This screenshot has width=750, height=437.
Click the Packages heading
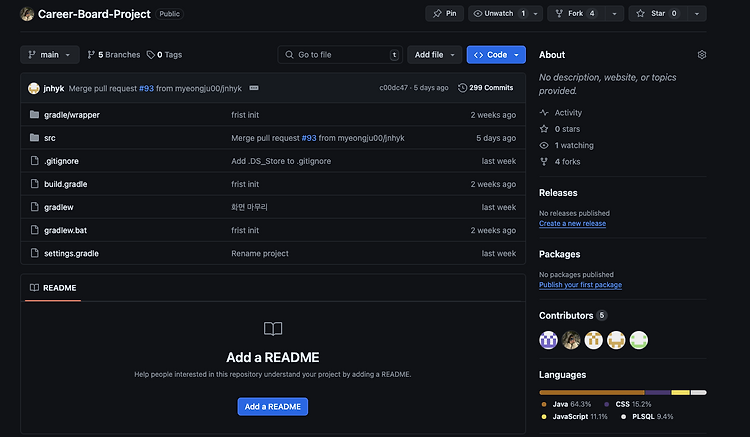559,254
